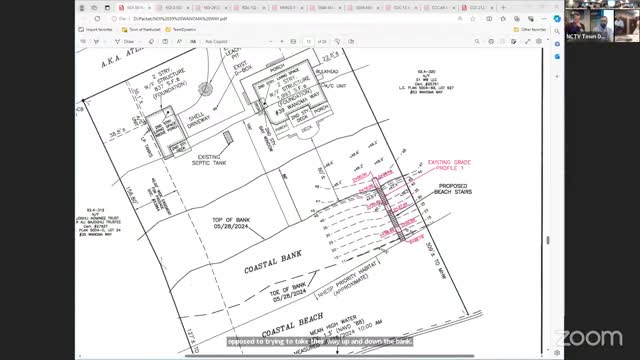Click the plus icon in Edge sidebar
This screenshot has width=640, height=360.
tap(557, 76)
